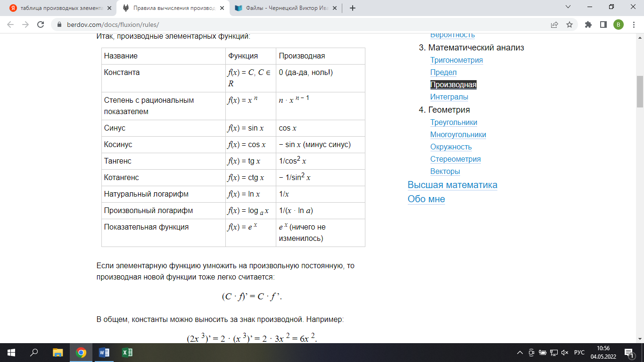Screen dimensions: 644x362
Task: Open the taskbar clock and date
Action: (x=604, y=353)
